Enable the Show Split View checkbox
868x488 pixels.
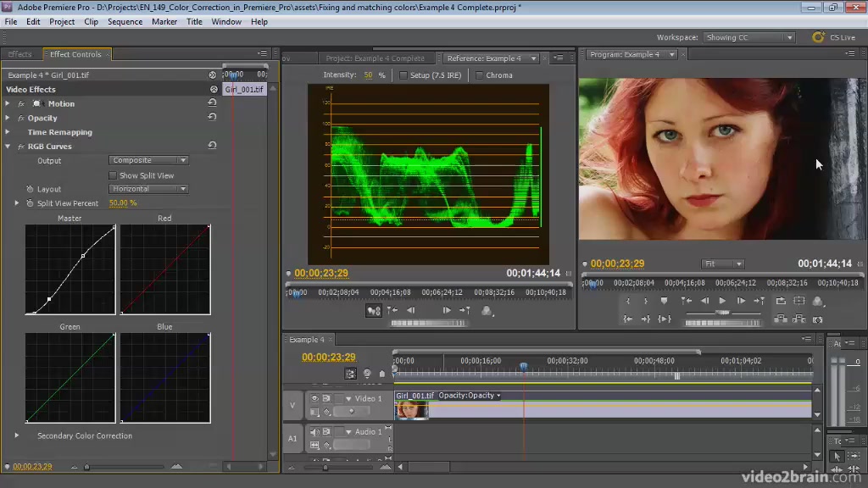click(x=113, y=175)
